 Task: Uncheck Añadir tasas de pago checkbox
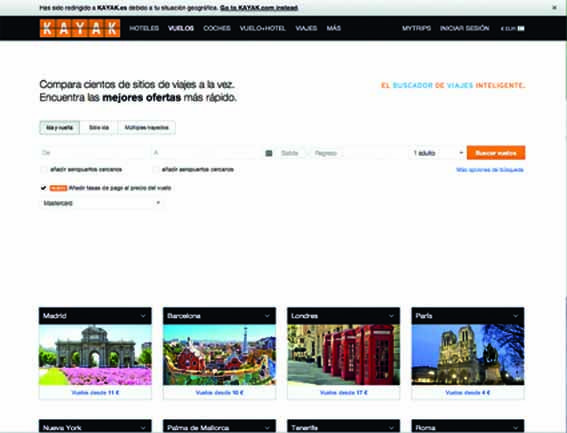coord(43,188)
